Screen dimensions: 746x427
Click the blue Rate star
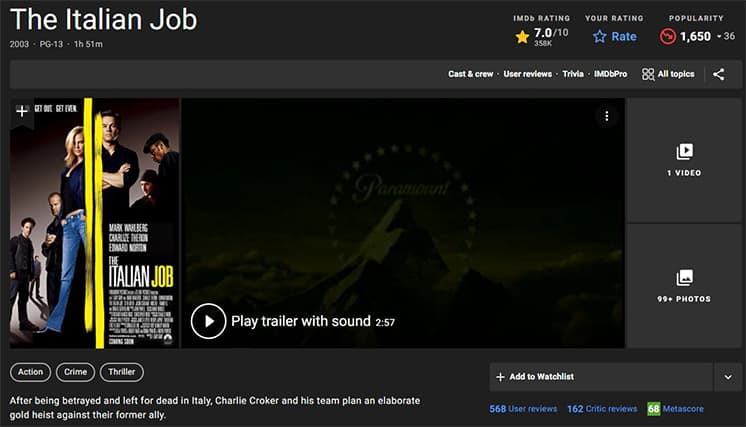599,37
